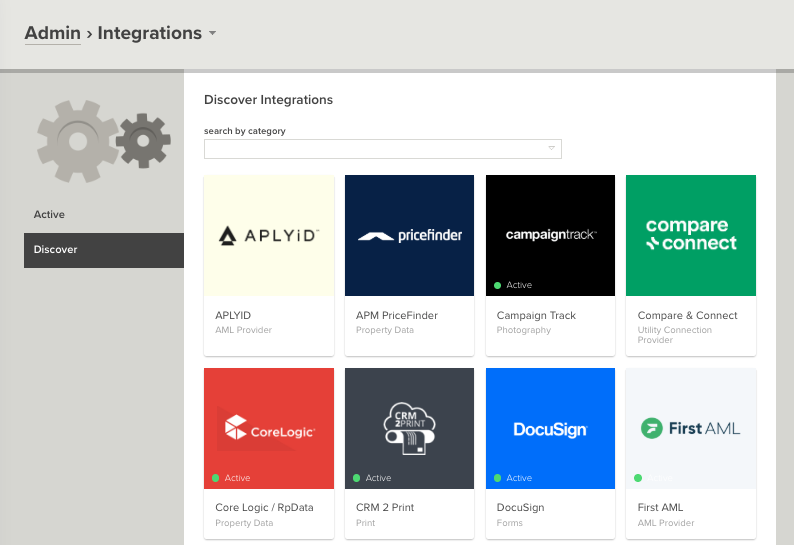Image resolution: width=794 pixels, height=545 pixels.
Task: Open the campaigntrack logo tile
Action: [550, 236]
